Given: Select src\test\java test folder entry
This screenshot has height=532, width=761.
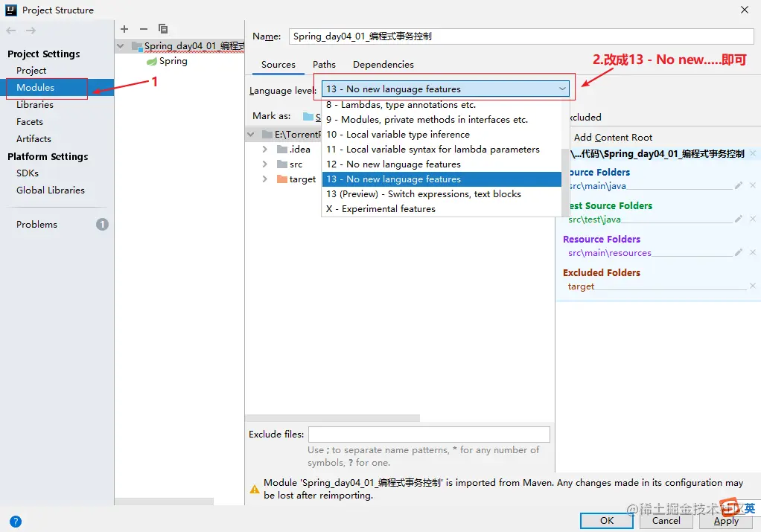Looking at the screenshot, I should click(594, 219).
